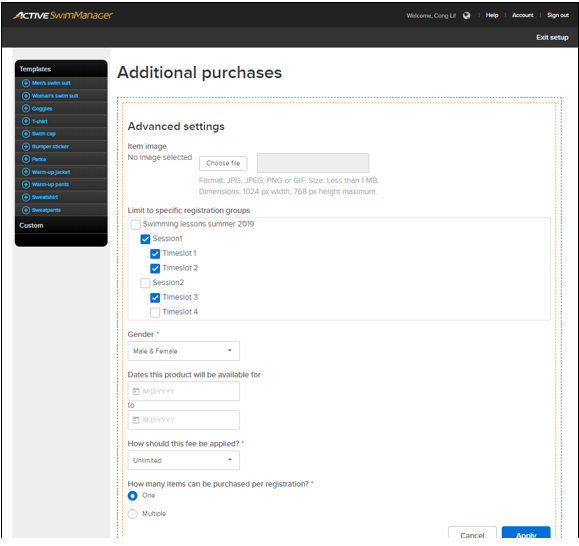The image size is (579, 546).
Task: Select the Multiple radio button
Action: tap(133, 514)
